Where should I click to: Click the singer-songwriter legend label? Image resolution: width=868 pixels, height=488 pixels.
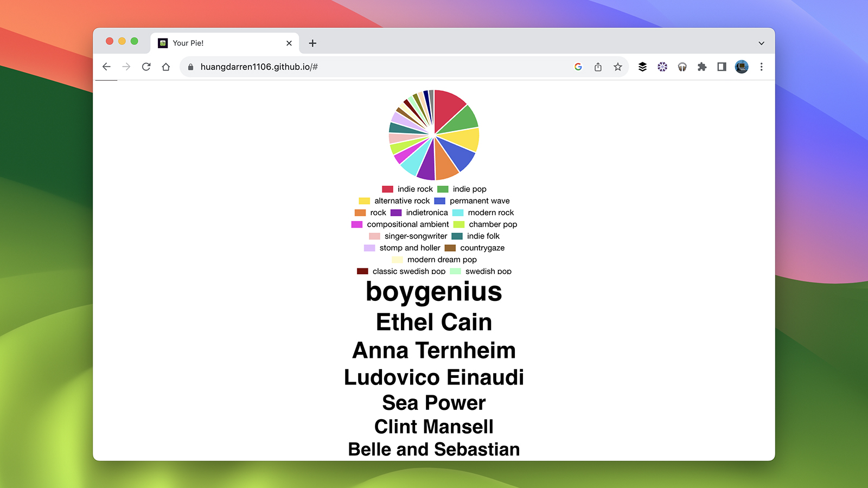pyautogui.click(x=416, y=236)
